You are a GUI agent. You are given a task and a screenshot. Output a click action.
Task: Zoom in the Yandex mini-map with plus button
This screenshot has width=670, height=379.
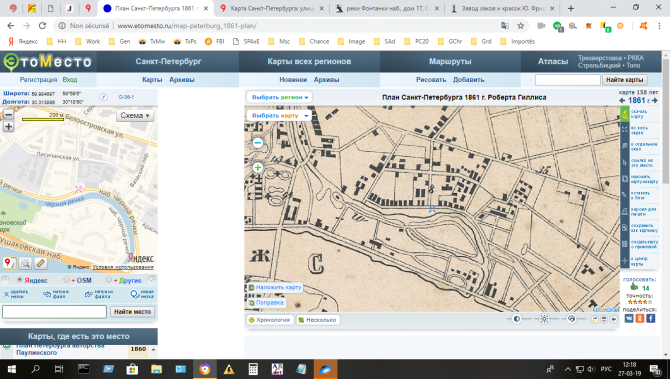point(8,126)
